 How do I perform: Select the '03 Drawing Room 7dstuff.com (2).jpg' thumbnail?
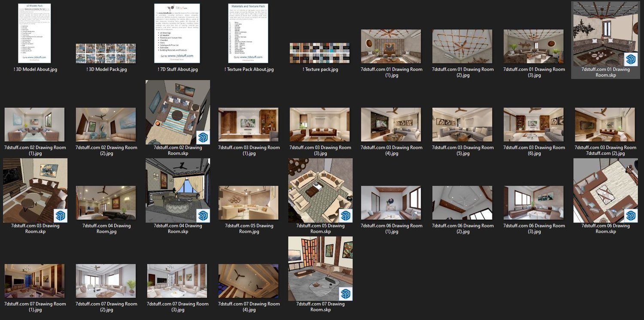pyautogui.click(x=605, y=125)
